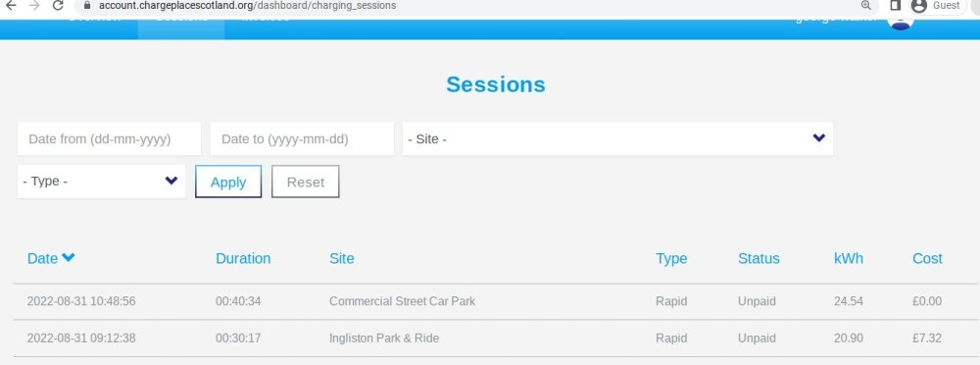Screen dimensions: 980x365
Task: Toggle the Date sort chevron arrow
Action: click(69, 257)
